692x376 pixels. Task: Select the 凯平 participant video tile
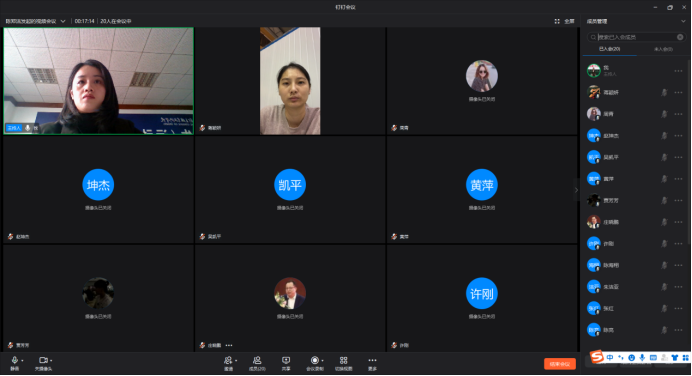[x=290, y=190]
